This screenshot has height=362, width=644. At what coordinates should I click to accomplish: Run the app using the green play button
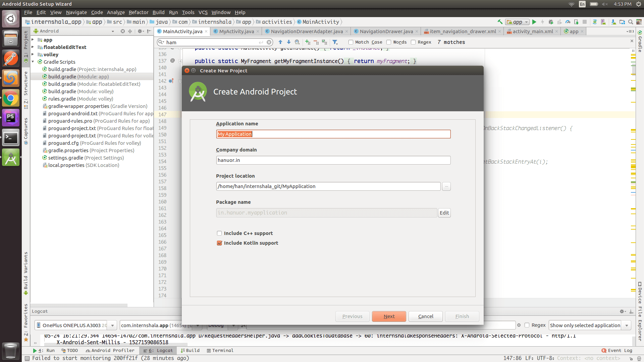534,22
